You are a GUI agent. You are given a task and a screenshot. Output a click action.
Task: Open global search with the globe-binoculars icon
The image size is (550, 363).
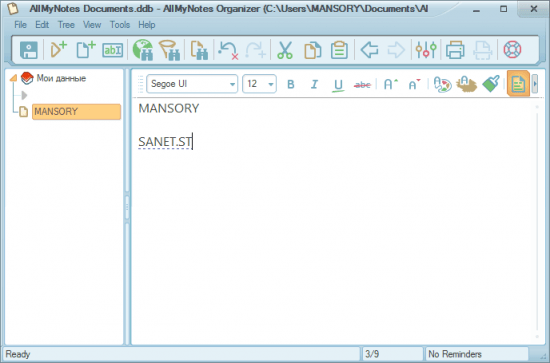[143, 50]
